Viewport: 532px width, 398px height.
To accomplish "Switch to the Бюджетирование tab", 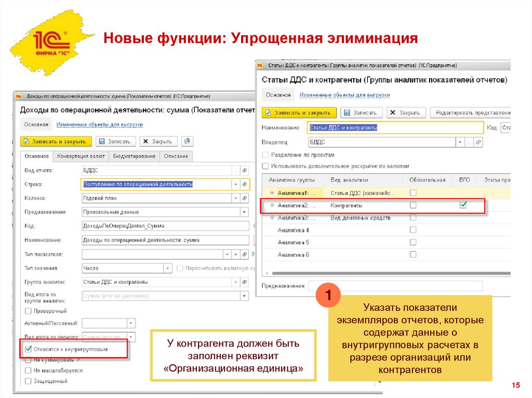I will pos(134,156).
